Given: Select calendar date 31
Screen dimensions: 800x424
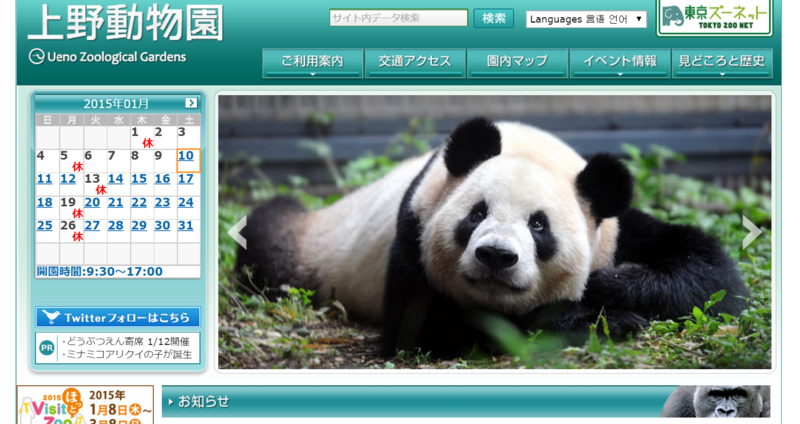Looking at the screenshot, I should (186, 226).
